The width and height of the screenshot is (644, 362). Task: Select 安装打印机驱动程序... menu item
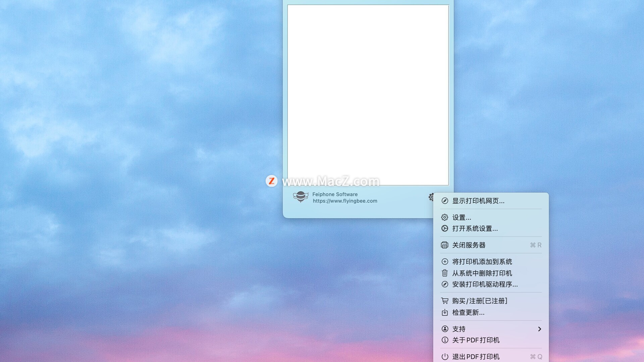[x=485, y=284]
